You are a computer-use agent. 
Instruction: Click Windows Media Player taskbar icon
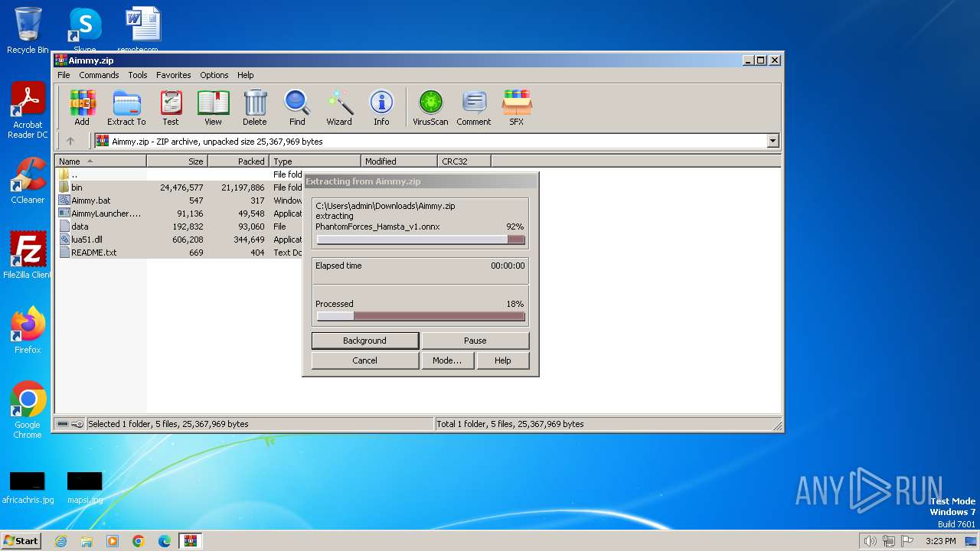113,541
